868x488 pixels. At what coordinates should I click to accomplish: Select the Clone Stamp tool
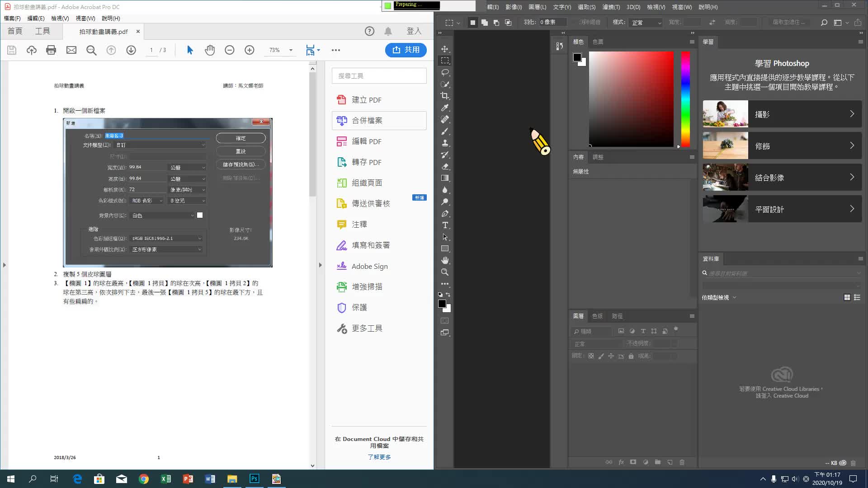pos(445,143)
